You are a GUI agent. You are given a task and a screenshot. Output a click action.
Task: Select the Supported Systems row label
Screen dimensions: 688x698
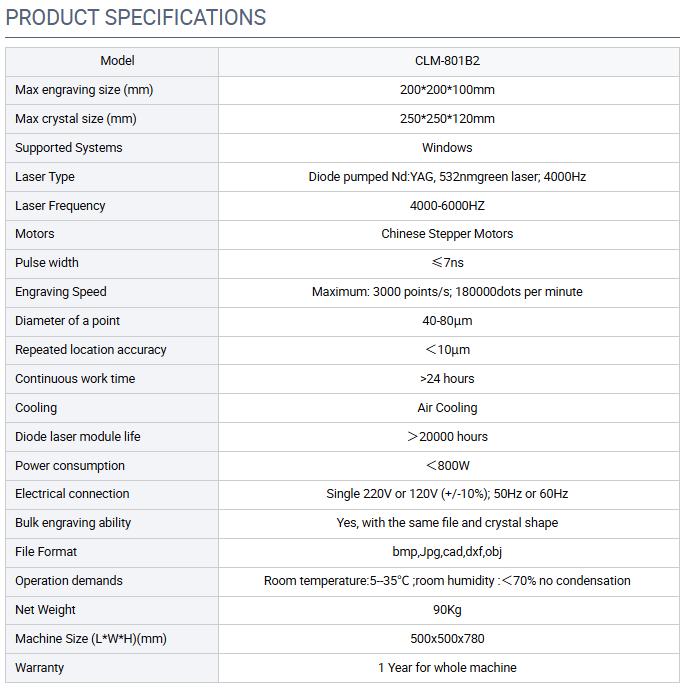click(x=69, y=148)
